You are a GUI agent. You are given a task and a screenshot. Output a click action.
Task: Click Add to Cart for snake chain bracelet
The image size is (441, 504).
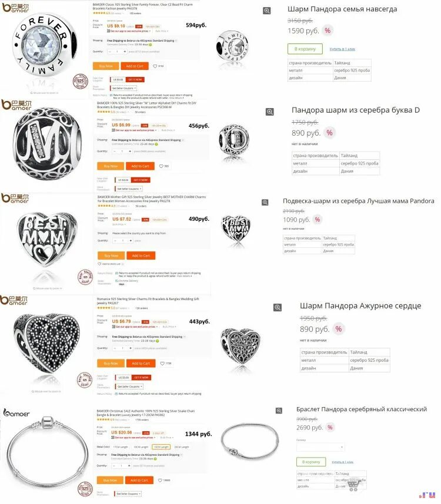139,481
